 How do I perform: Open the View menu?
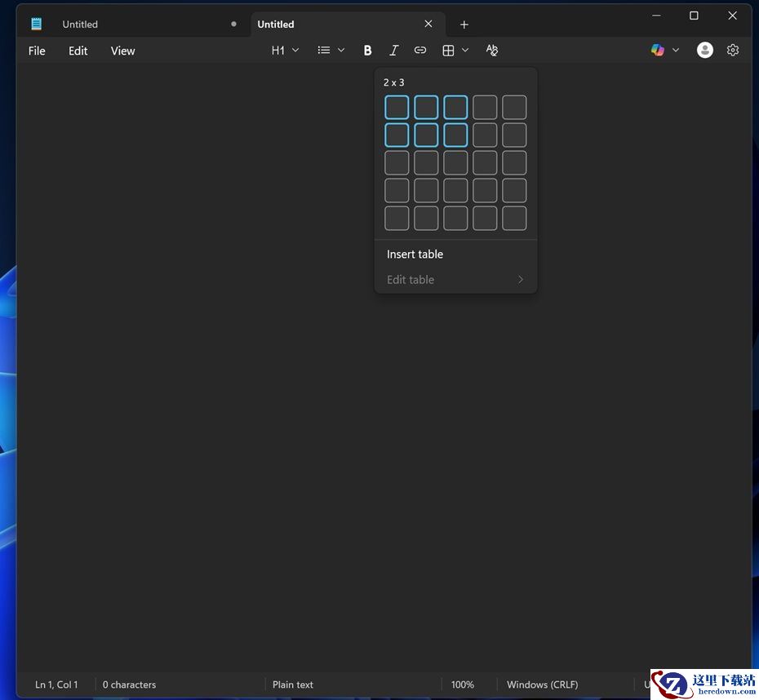(122, 51)
